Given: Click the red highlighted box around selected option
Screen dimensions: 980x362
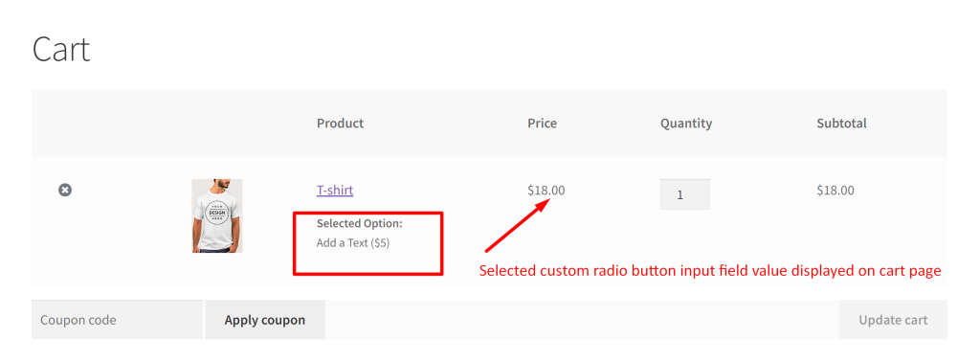Looking at the screenshot, I should [368, 243].
